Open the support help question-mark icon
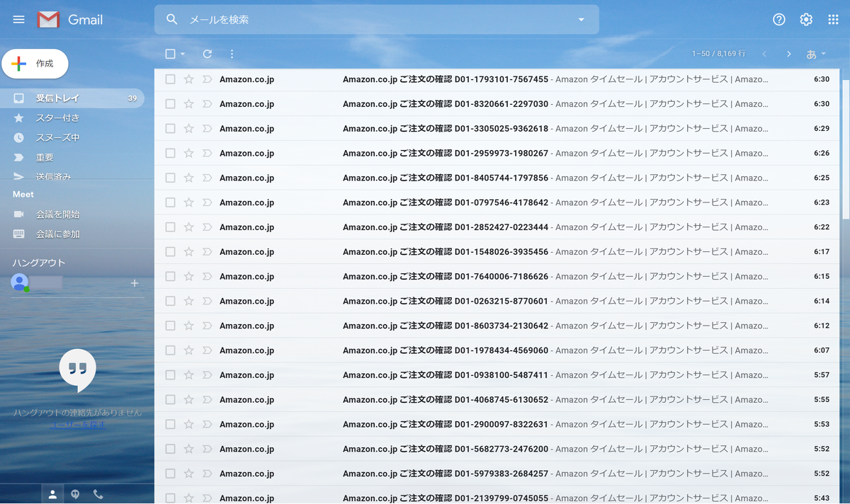Screen dimensions: 850x504 779,20
